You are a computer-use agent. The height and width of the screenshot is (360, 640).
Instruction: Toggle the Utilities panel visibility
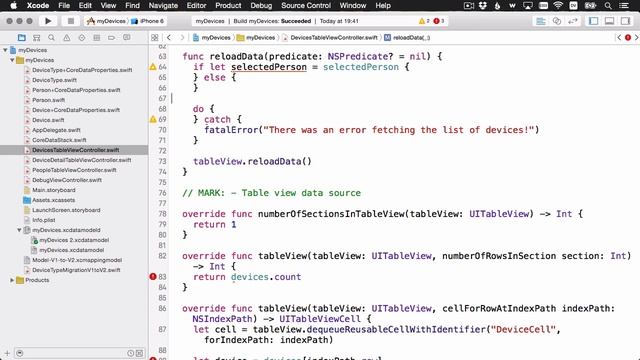point(625,21)
